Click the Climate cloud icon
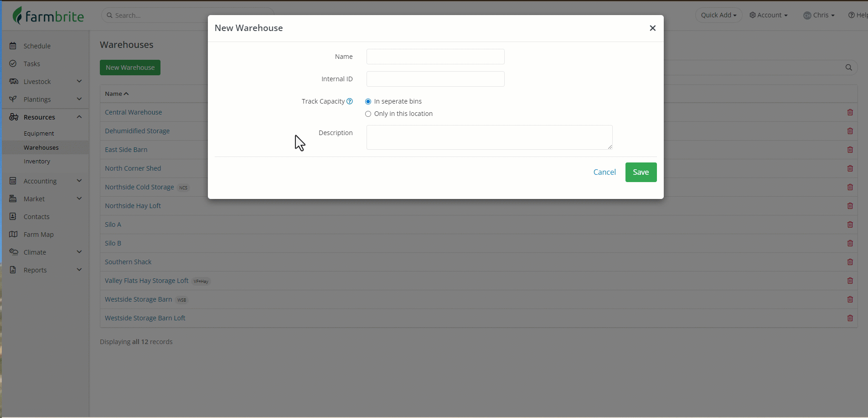868x418 pixels. 14,252
